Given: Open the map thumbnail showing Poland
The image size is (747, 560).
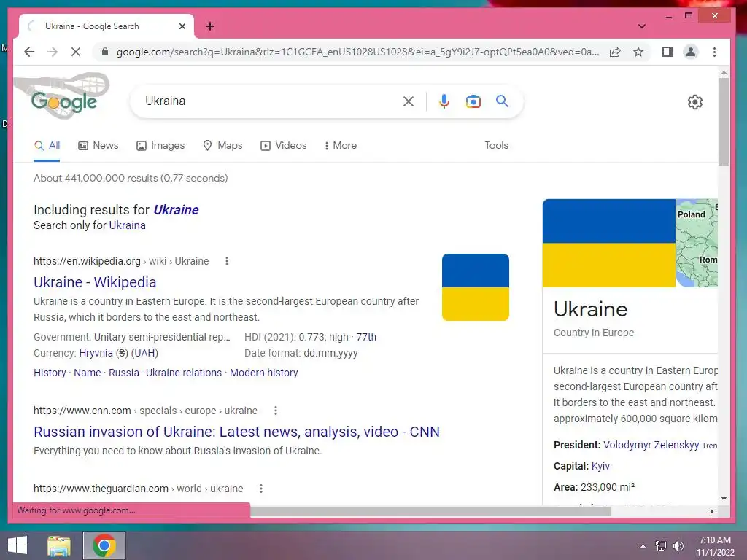Looking at the screenshot, I should (x=697, y=243).
